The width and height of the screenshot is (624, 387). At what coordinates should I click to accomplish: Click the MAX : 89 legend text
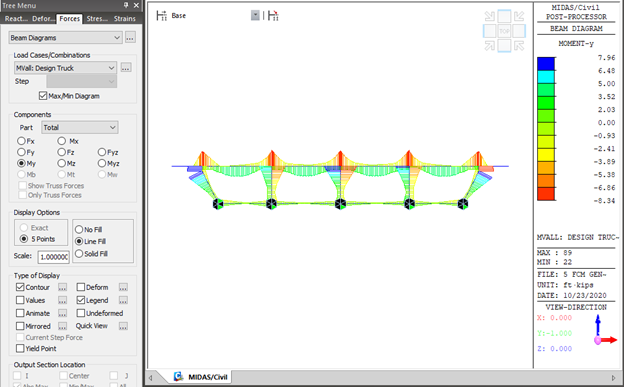tap(554, 253)
